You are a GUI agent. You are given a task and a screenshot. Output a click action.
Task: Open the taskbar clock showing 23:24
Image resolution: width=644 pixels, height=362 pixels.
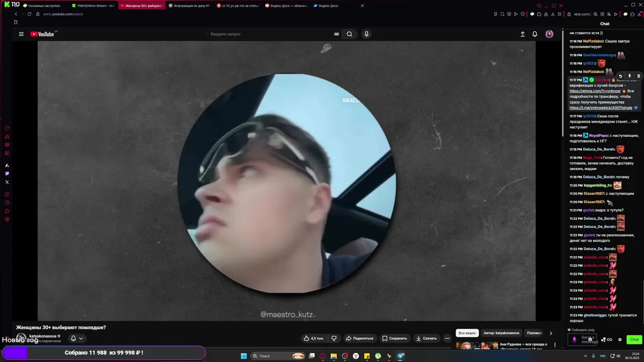632,356
